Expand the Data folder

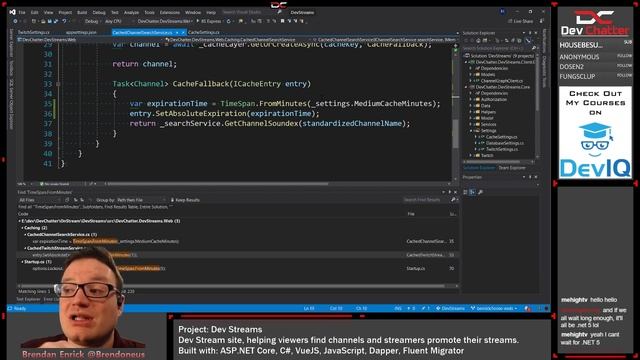tap(471, 106)
